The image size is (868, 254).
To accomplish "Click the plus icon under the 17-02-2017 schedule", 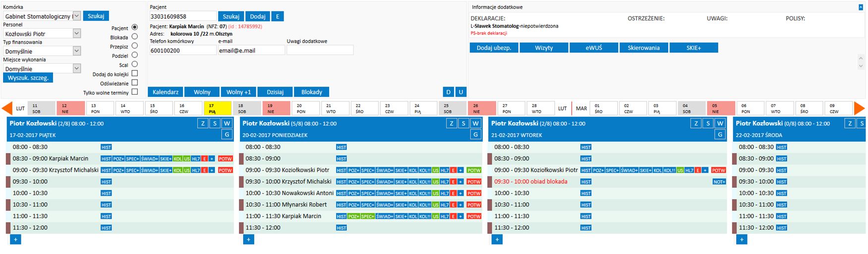I will 15,240.
